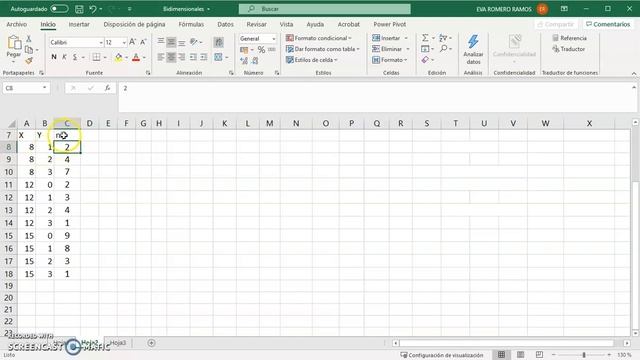Screen dimensions: 640x360
Task: Click the cell Borders icon
Action: tap(96, 57)
